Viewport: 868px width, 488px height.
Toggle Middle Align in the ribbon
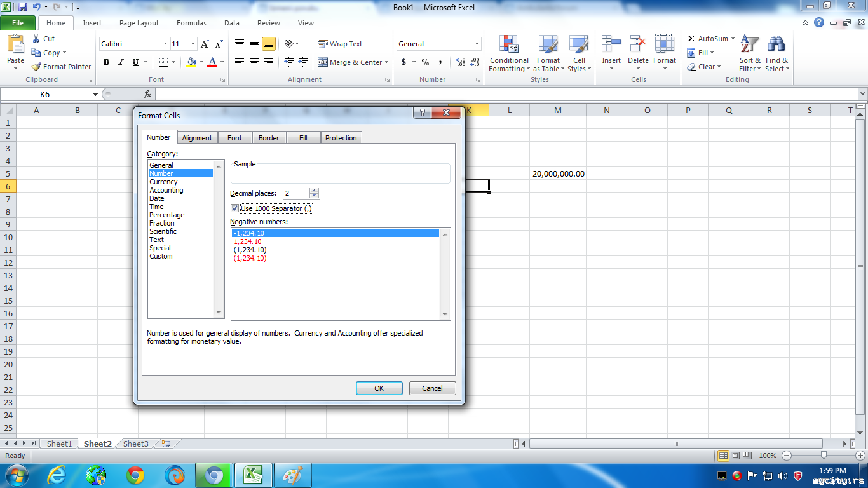click(x=254, y=44)
